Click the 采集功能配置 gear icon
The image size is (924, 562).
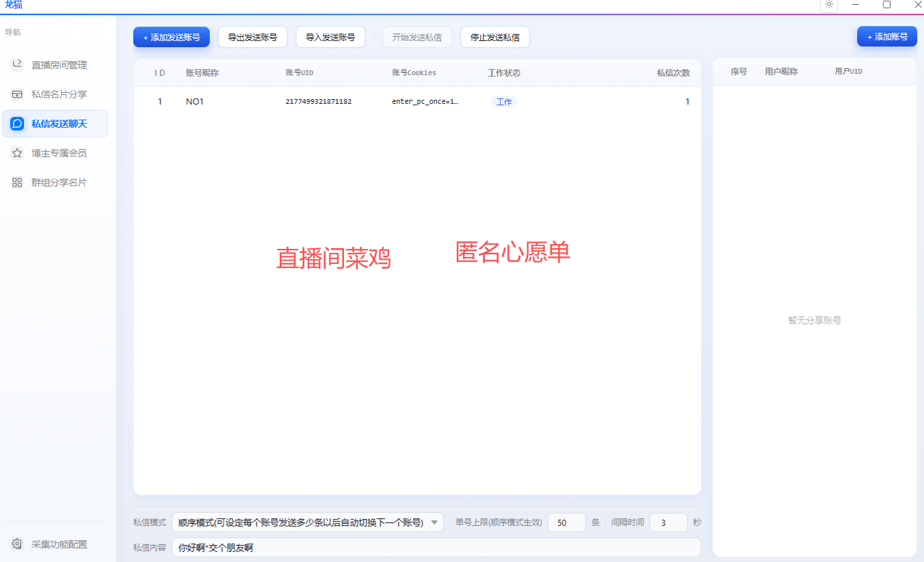pyautogui.click(x=17, y=544)
